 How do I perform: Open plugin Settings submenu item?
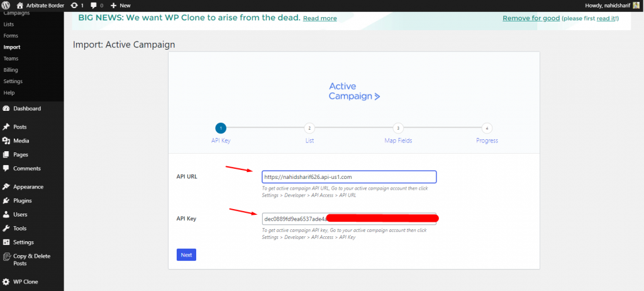coord(13,81)
